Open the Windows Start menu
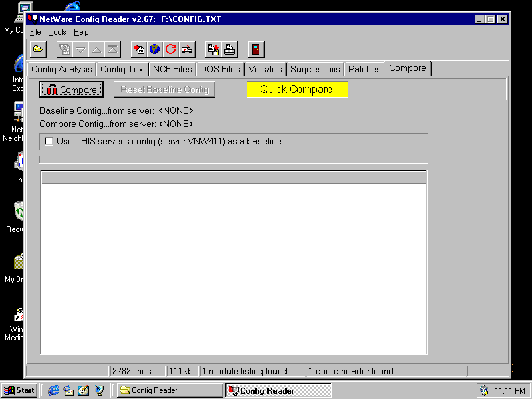Screen dimensions: 532x399 click(x=20, y=390)
